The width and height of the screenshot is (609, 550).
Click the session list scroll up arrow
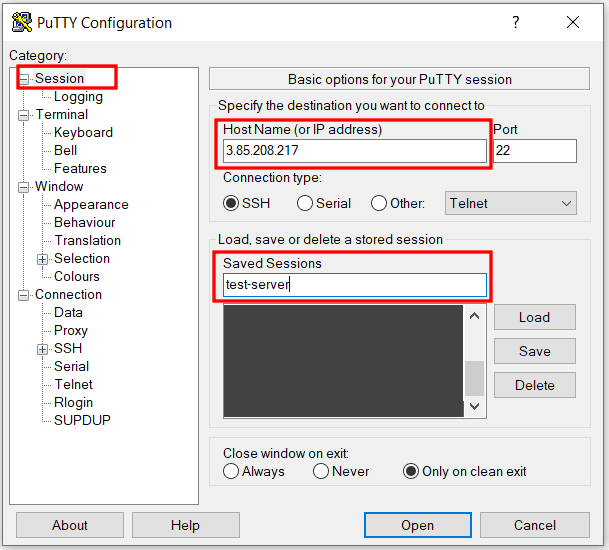pyautogui.click(x=474, y=316)
